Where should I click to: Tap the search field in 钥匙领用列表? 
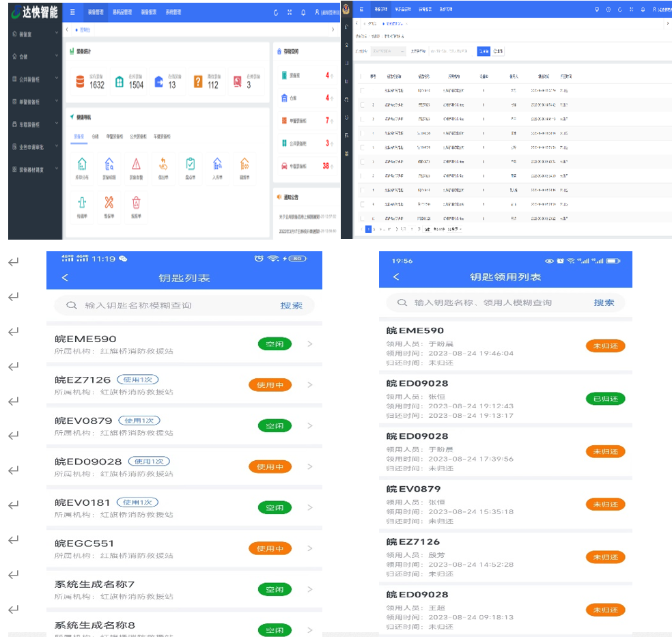(492, 302)
